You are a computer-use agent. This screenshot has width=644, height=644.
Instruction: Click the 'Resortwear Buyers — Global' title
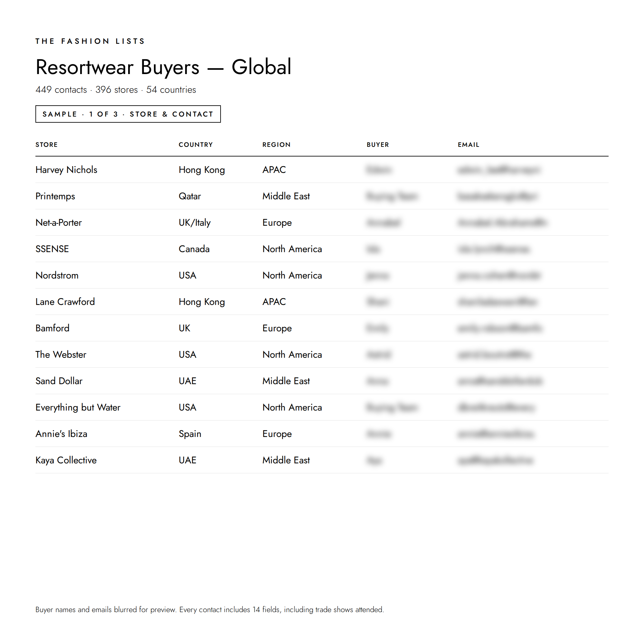coord(164,67)
